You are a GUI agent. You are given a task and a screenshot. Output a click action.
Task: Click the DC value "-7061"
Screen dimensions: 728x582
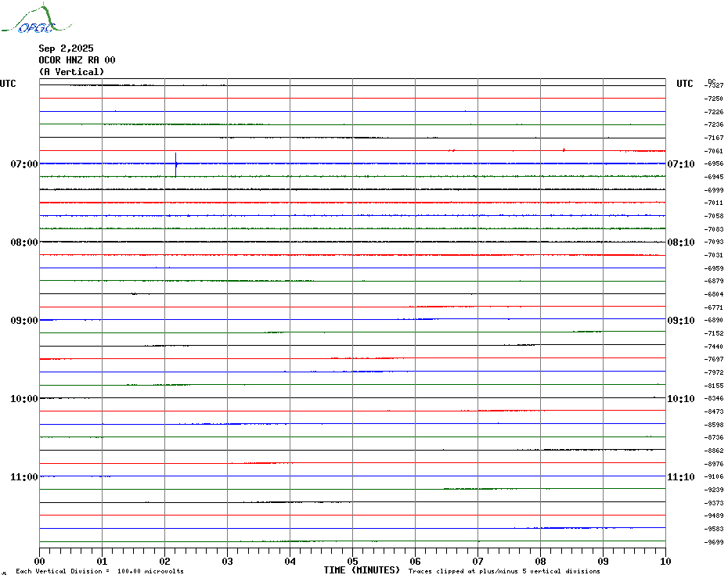point(714,151)
